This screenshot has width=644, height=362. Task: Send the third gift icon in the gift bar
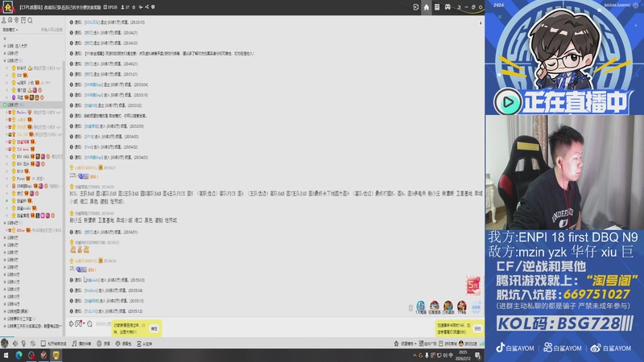tap(448, 307)
